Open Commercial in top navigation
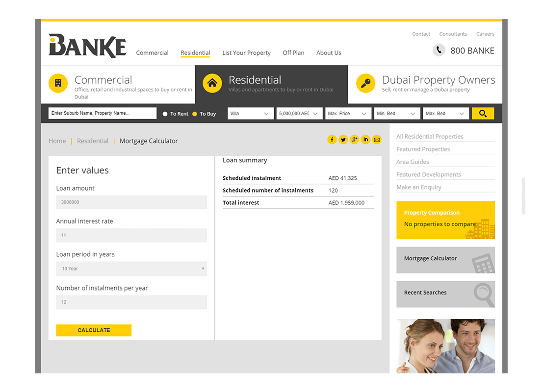Image resolution: width=542 pixels, height=392 pixels. click(152, 53)
